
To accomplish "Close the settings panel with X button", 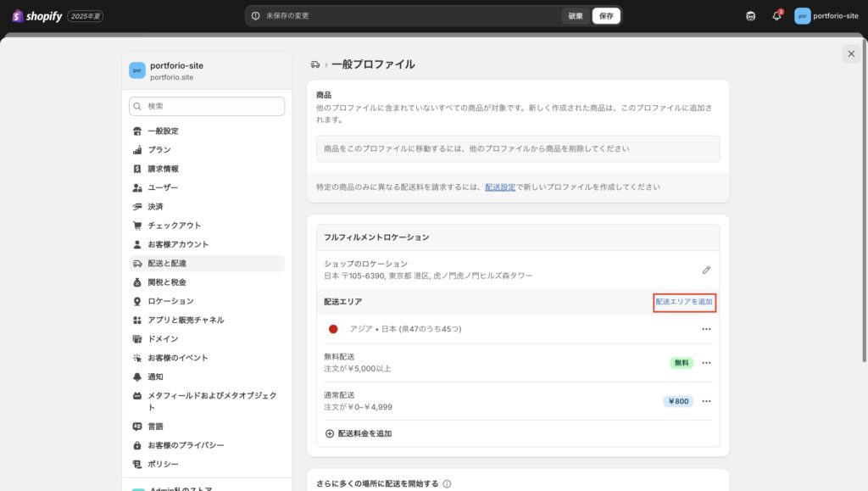I will tap(850, 54).
